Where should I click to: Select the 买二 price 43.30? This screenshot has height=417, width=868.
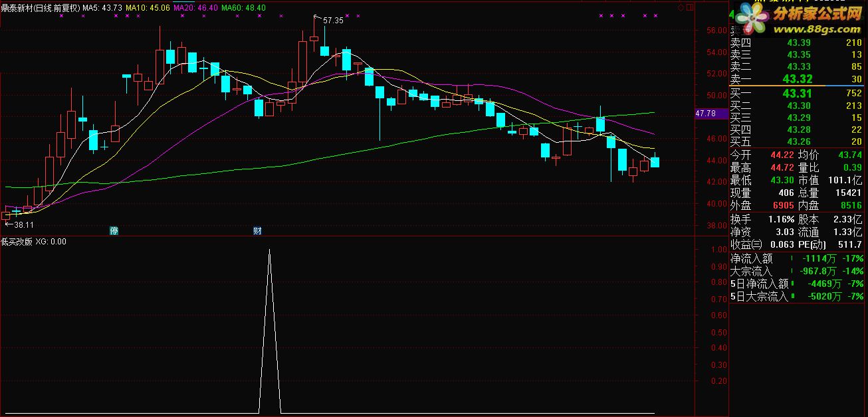[799, 106]
